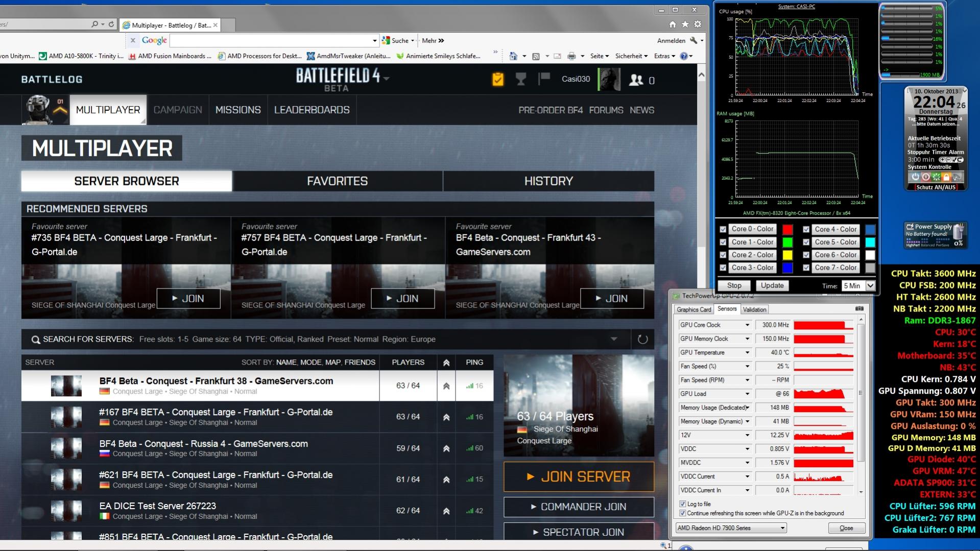Screen dimensions: 980x551
Task: Click the red shutdown icon in System Kontrolle gadget
Action: (x=925, y=177)
